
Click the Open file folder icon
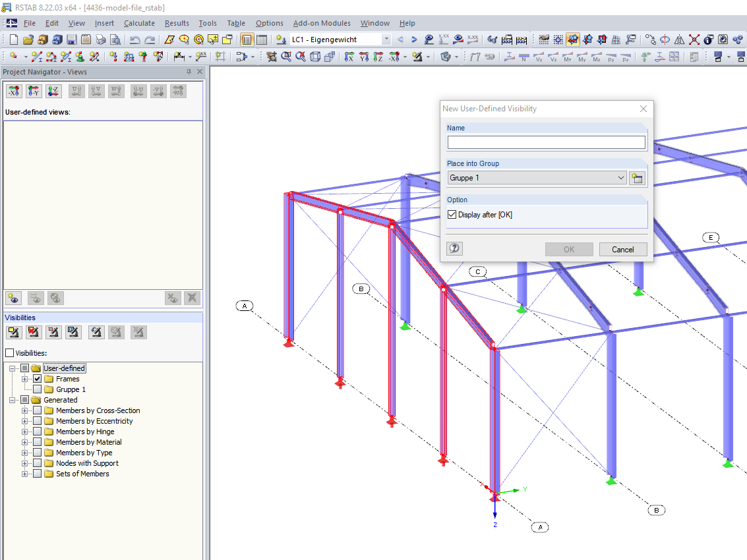click(x=28, y=40)
